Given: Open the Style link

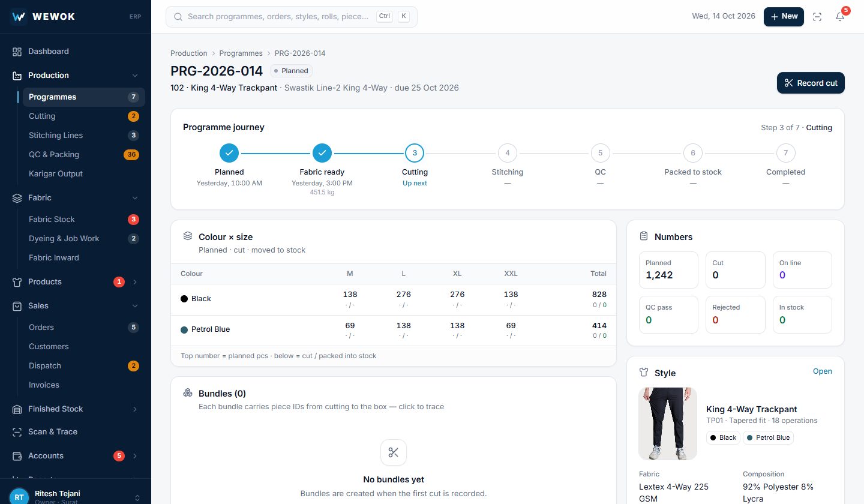Looking at the screenshot, I should [823, 371].
